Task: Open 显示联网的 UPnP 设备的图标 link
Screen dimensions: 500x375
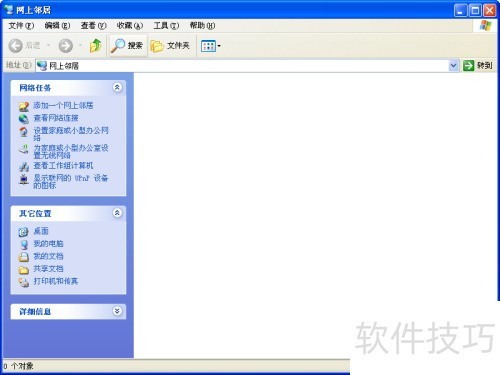Action: click(x=71, y=181)
